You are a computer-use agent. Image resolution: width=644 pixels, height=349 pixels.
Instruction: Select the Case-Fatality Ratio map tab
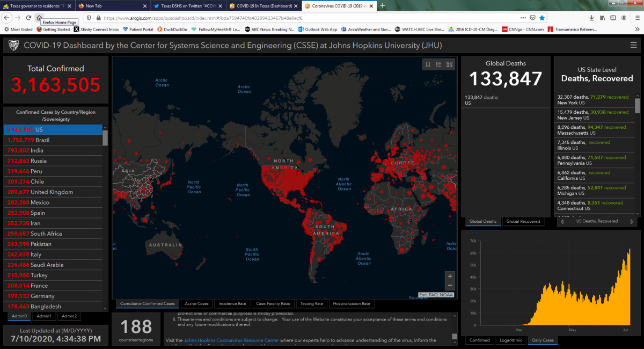(273, 304)
